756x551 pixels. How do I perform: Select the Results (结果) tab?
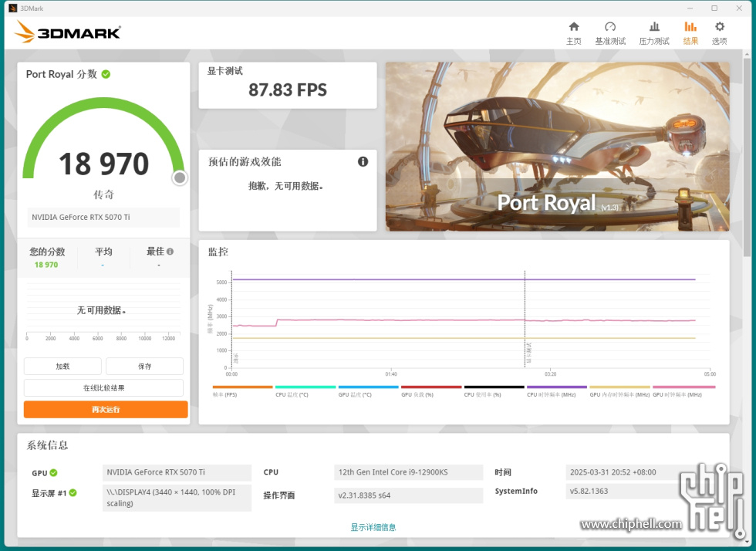point(690,33)
